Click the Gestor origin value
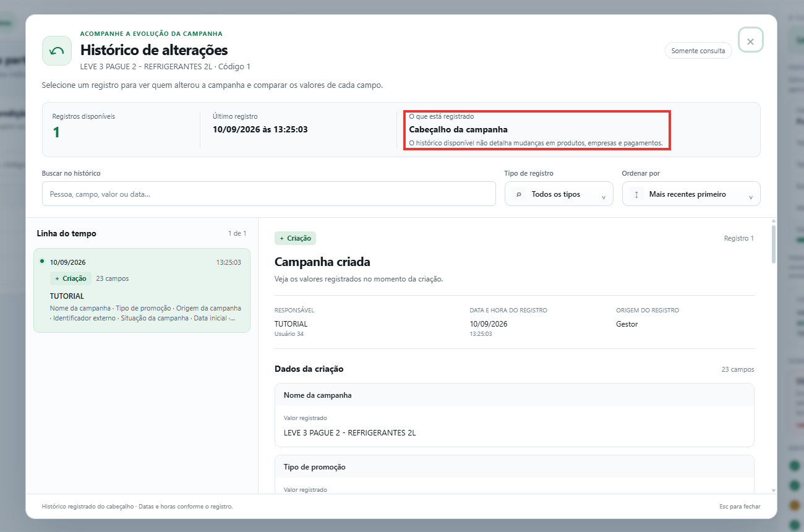The image size is (804, 532). [x=627, y=324]
